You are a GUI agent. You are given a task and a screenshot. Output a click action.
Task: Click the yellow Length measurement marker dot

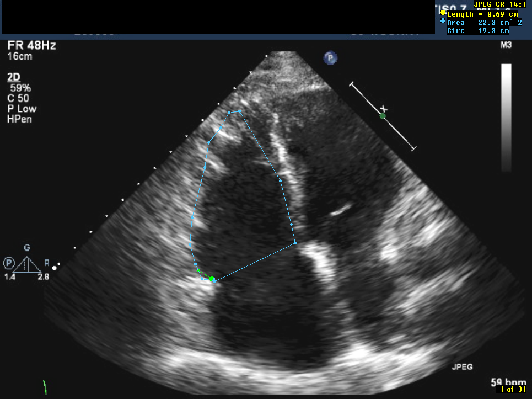(x=443, y=13)
